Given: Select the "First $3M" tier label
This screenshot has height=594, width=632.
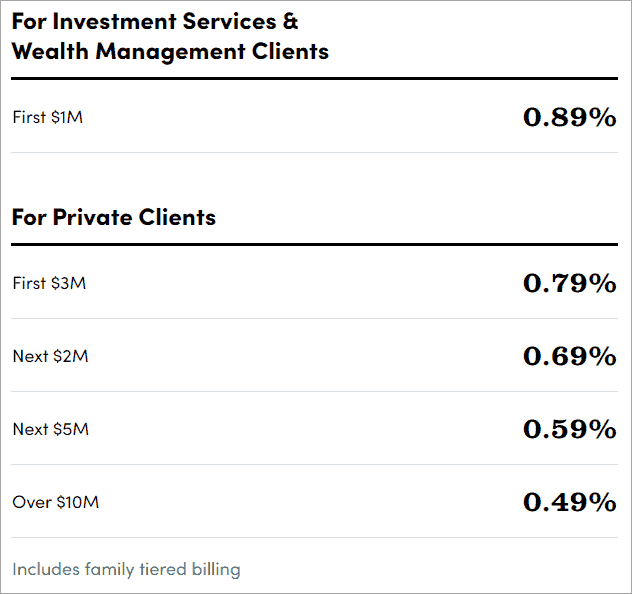Looking at the screenshot, I should click(49, 283).
